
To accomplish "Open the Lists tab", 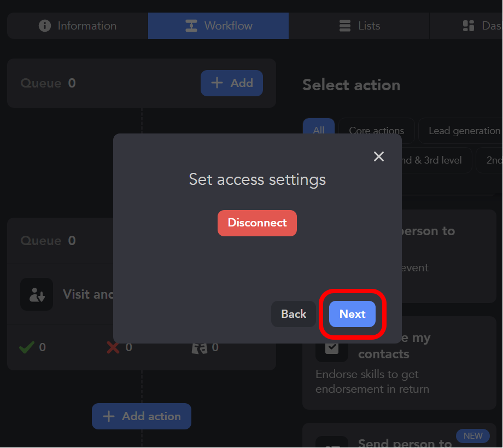I will pyautogui.click(x=359, y=26).
